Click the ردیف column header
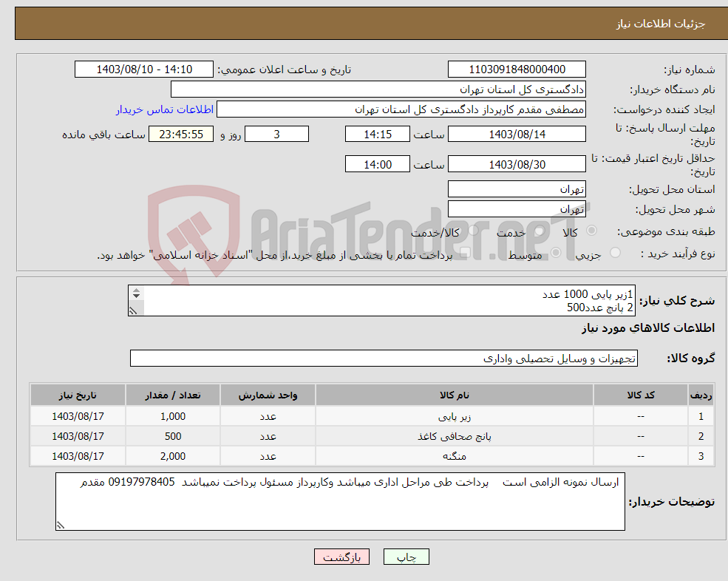728x581 pixels. click(701, 395)
